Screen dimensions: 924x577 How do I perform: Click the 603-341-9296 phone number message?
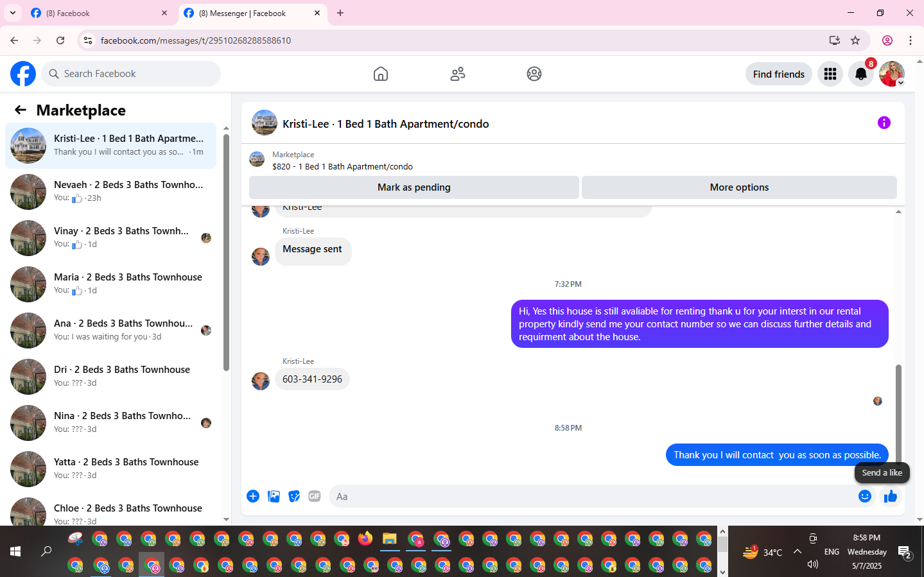[x=312, y=379]
